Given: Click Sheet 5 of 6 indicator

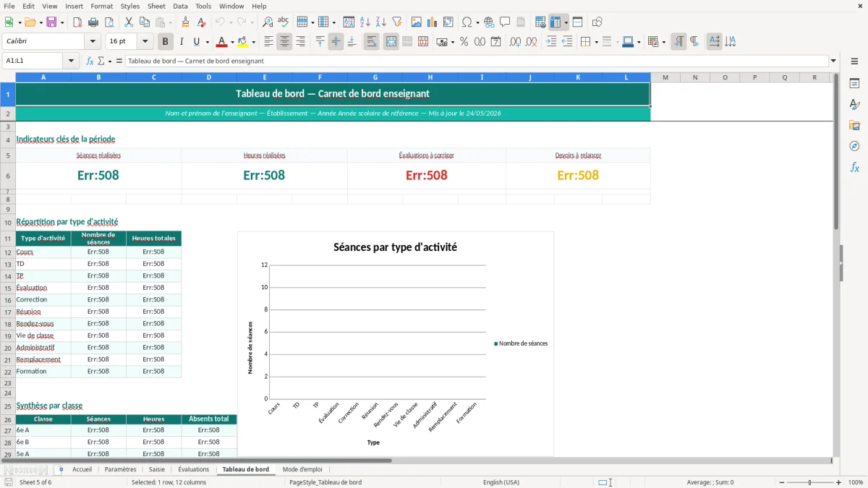Looking at the screenshot, I should (x=35, y=482).
